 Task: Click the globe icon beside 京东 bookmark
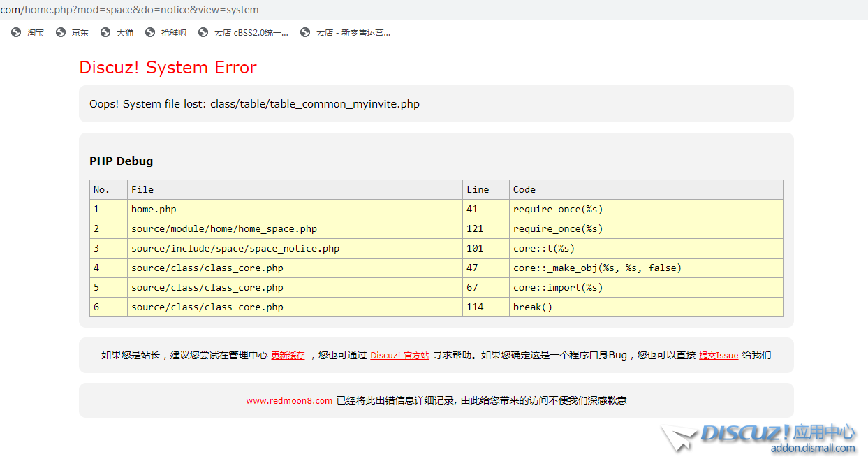pyautogui.click(x=61, y=32)
